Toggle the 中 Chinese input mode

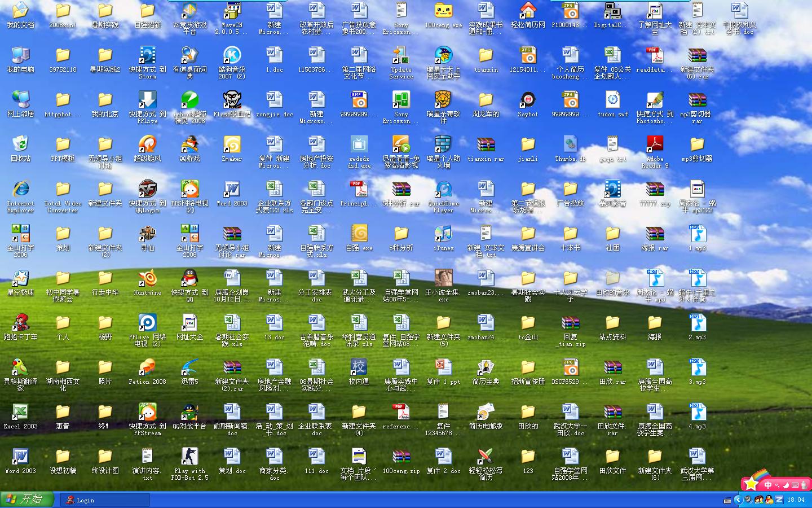tap(768, 485)
